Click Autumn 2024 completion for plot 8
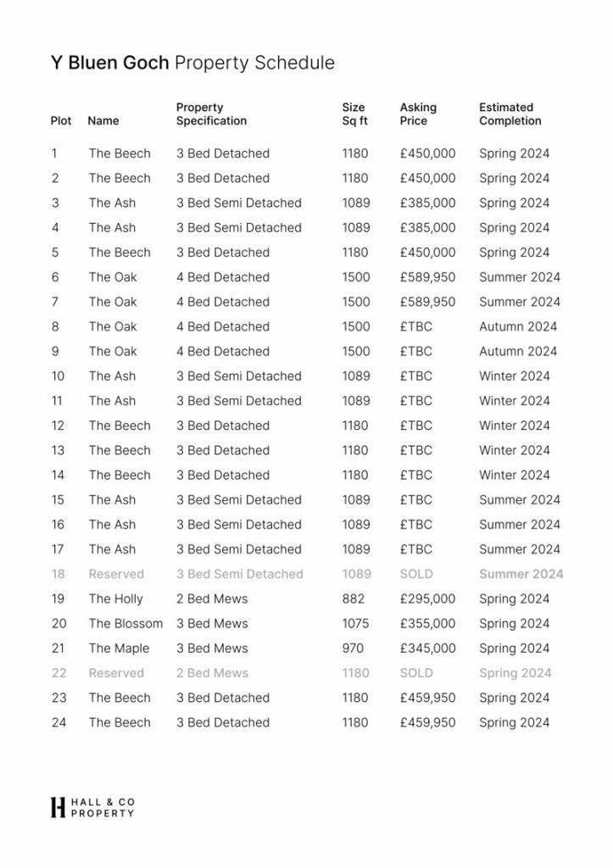This screenshot has height=868, width=613. pos(518,326)
